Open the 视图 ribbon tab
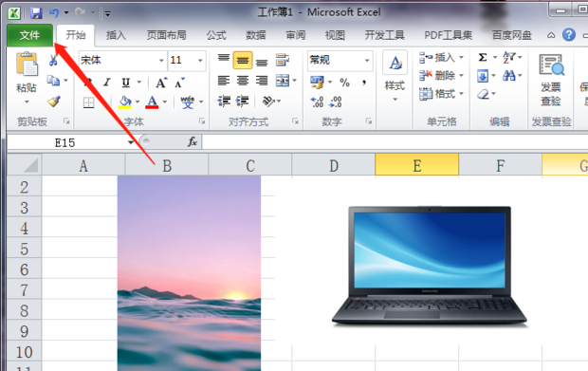The width and height of the screenshot is (588, 371). (x=335, y=35)
